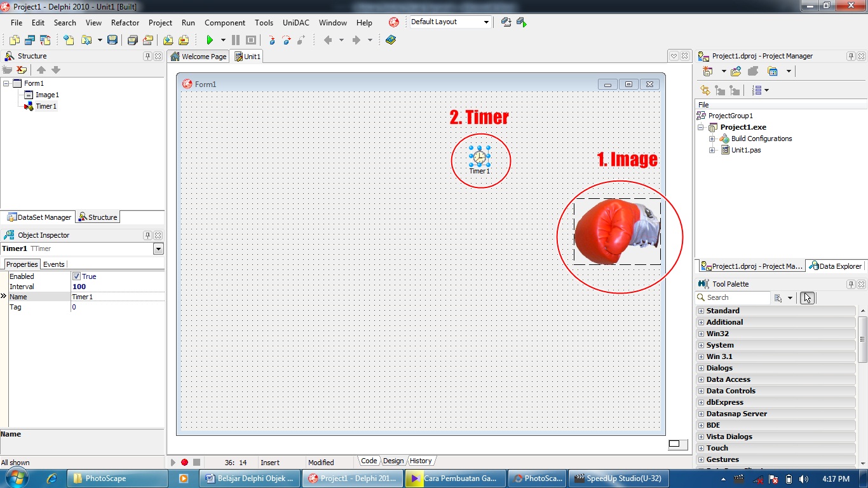Collapse the Project1.exe tree node
The image size is (868, 488).
[701, 127]
